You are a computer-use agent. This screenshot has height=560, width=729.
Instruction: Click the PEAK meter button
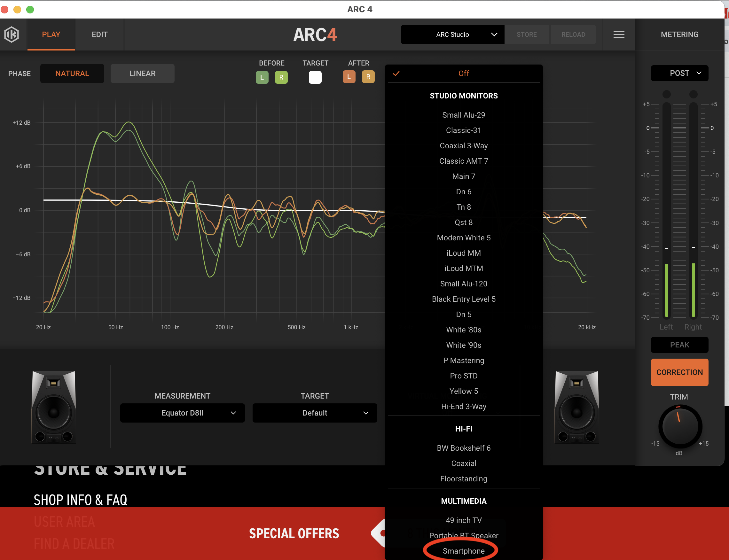tap(679, 345)
